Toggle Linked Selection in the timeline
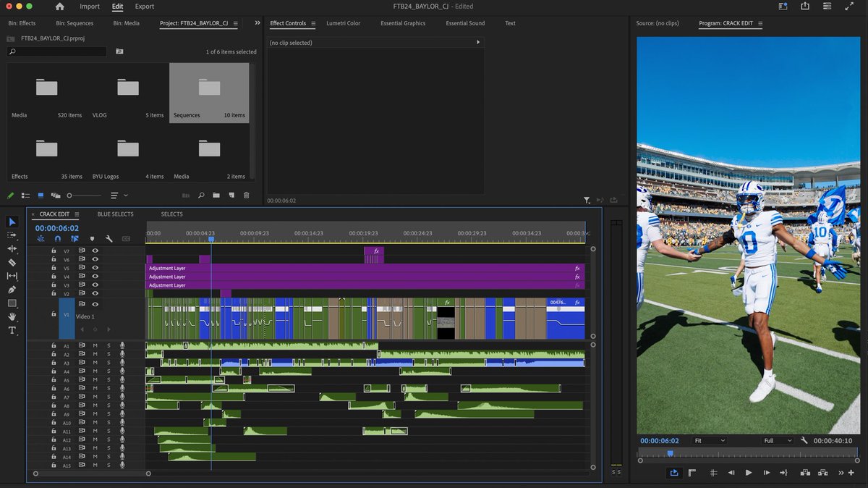This screenshot has height=488, width=868. (75, 238)
